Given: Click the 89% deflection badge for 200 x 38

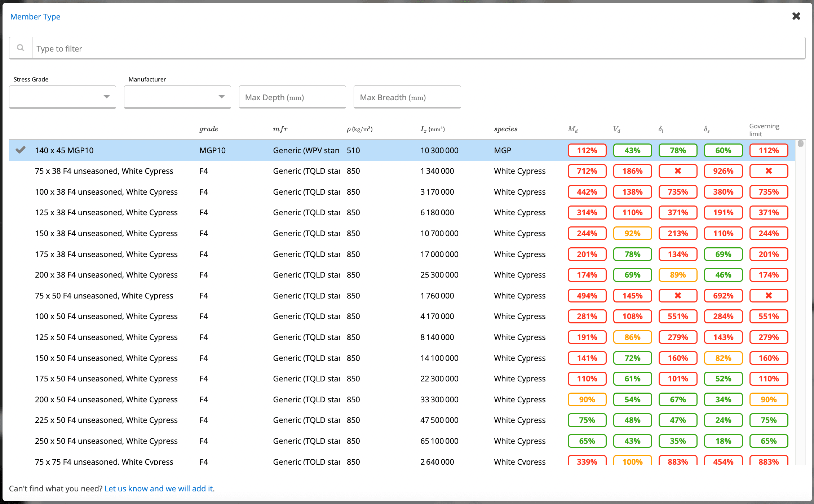Looking at the screenshot, I should (x=678, y=275).
